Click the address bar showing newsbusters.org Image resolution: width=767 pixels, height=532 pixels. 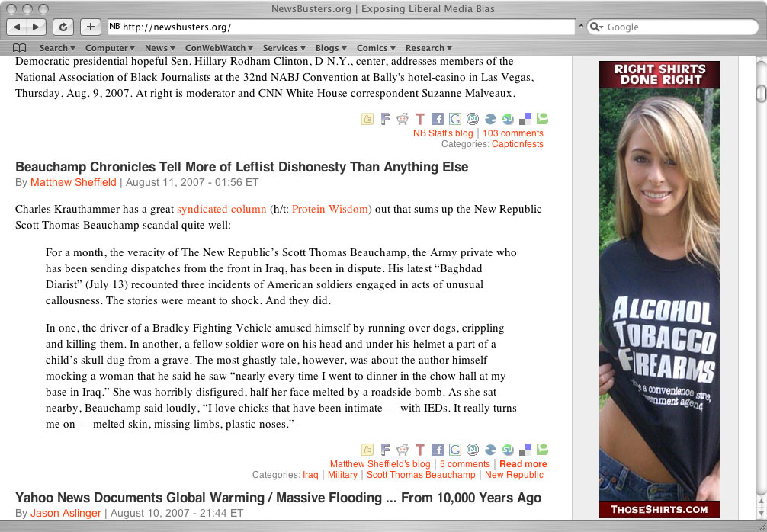(342, 27)
